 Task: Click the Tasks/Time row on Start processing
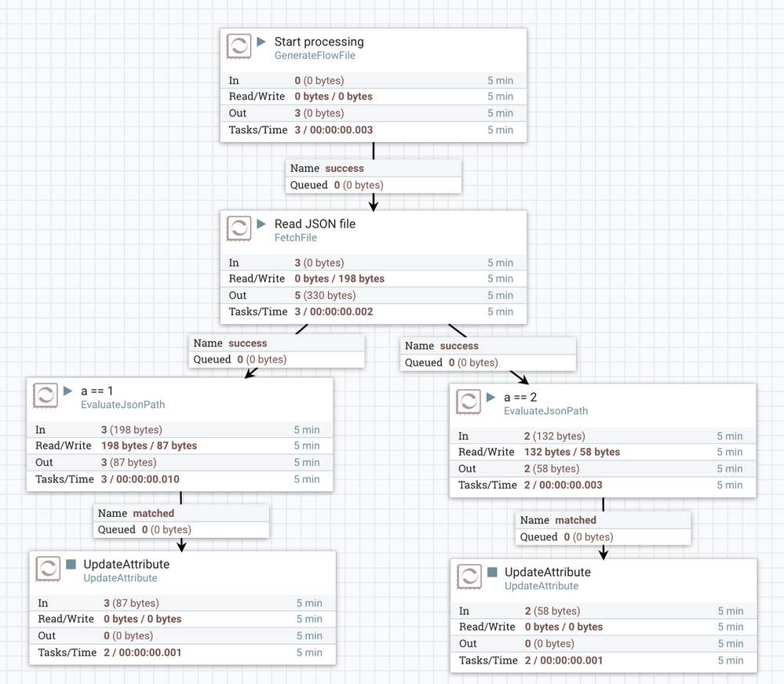coord(374,130)
